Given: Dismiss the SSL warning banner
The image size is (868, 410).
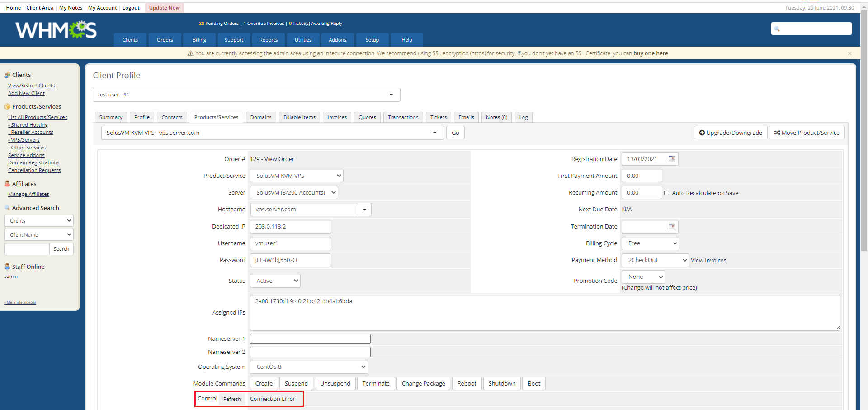Looking at the screenshot, I should click(x=849, y=53).
